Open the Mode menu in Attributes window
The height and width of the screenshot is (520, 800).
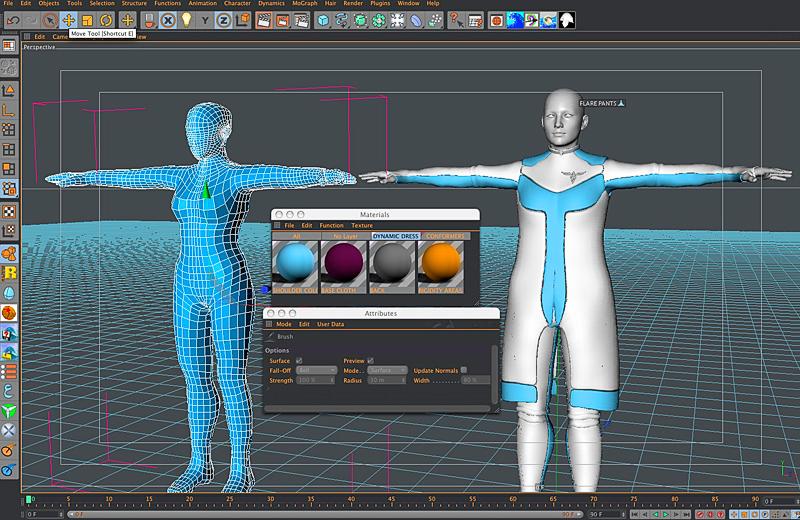tap(284, 324)
